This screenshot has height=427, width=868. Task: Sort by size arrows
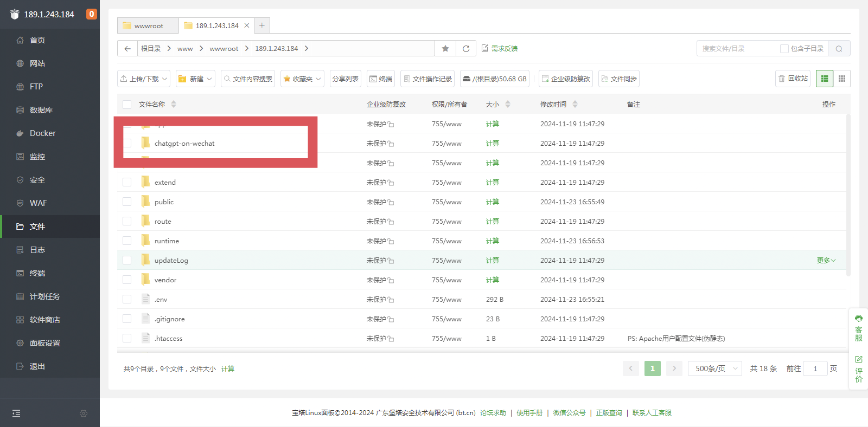point(508,104)
